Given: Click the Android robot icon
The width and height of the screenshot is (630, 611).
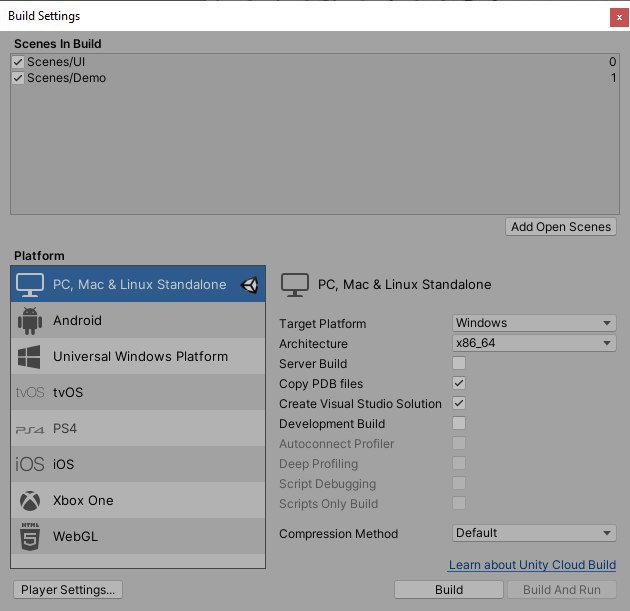Looking at the screenshot, I should (30, 321).
